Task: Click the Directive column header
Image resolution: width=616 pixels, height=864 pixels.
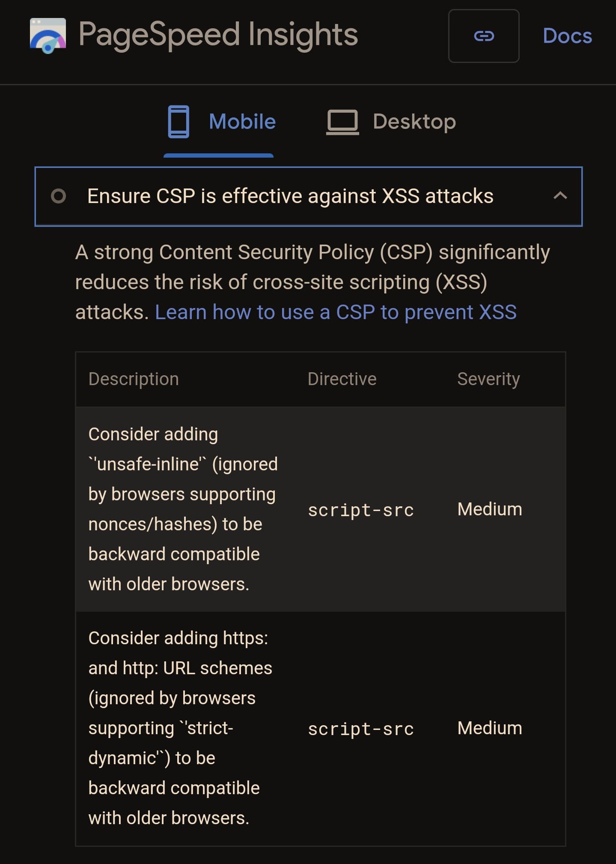Action: click(342, 379)
